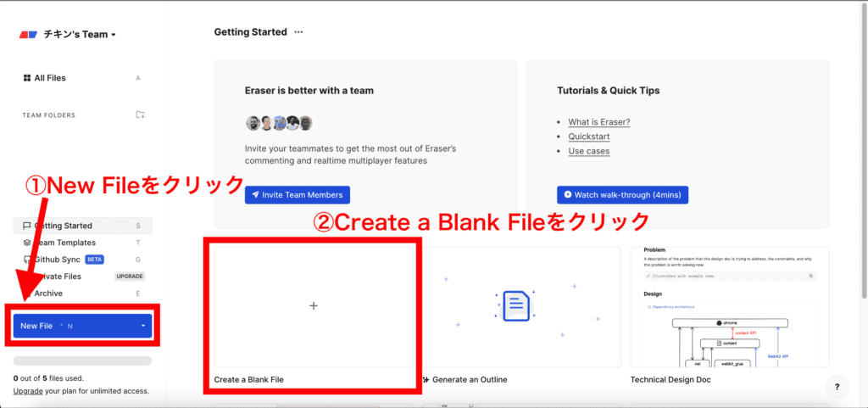The height and width of the screenshot is (408, 868).
Task: Click the Tutorials & Quick Tips heading
Action: [x=609, y=90]
